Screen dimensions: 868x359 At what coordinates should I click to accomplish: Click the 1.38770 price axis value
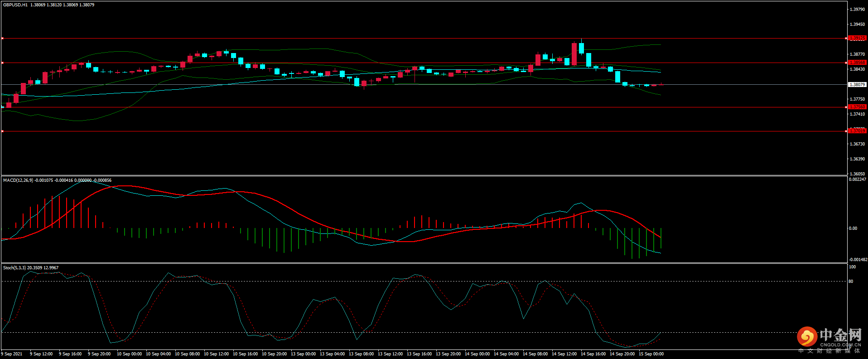tap(857, 54)
